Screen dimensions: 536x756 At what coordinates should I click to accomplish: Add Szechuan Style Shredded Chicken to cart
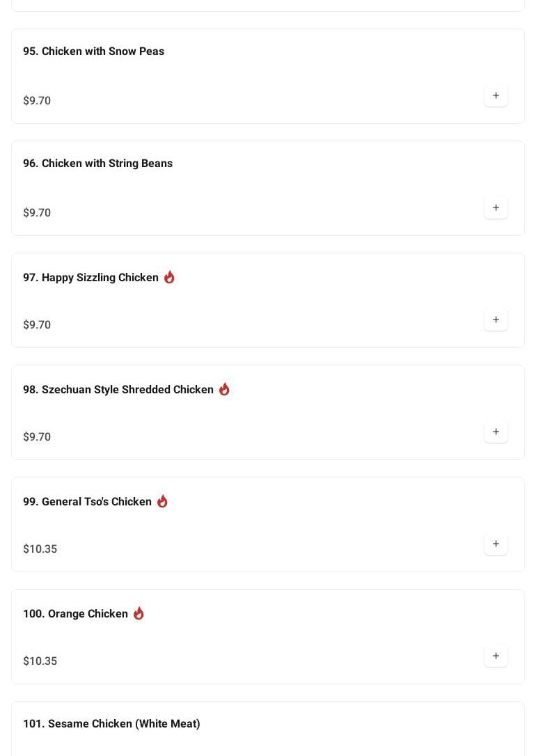coord(496,432)
